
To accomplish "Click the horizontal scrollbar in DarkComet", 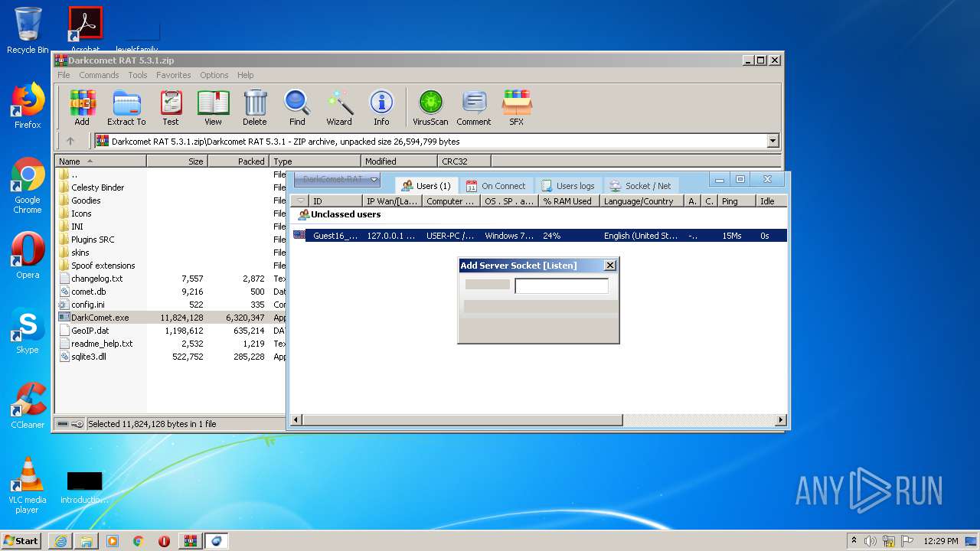I will click(x=462, y=420).
